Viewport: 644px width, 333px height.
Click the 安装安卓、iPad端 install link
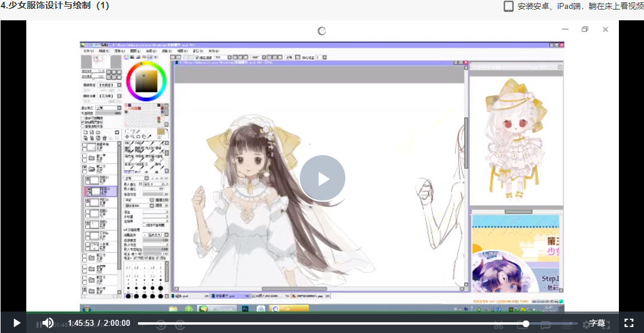(x=580, y=7)
